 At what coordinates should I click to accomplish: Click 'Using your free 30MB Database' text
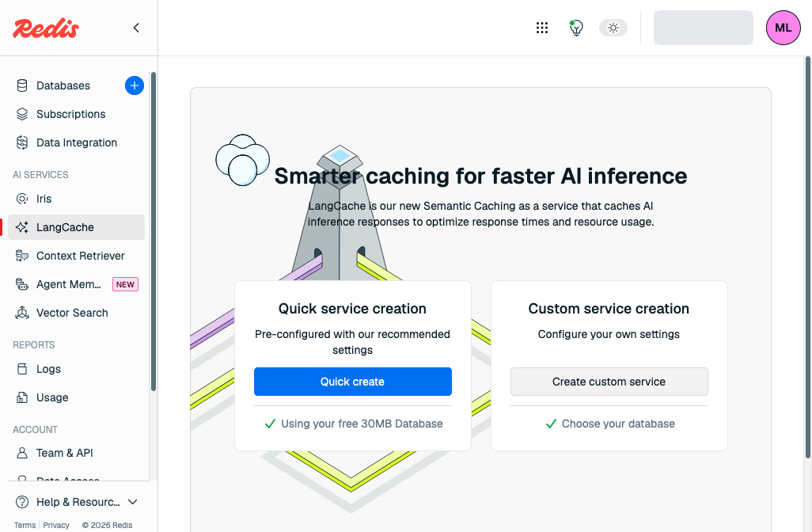click(362, 424)
